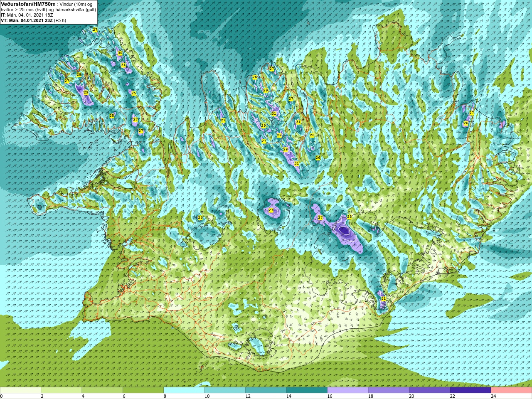Pick the light cyan 8–10 m/s swatch
This screenshot has height=399, width=532.
[x=184, y=390]
